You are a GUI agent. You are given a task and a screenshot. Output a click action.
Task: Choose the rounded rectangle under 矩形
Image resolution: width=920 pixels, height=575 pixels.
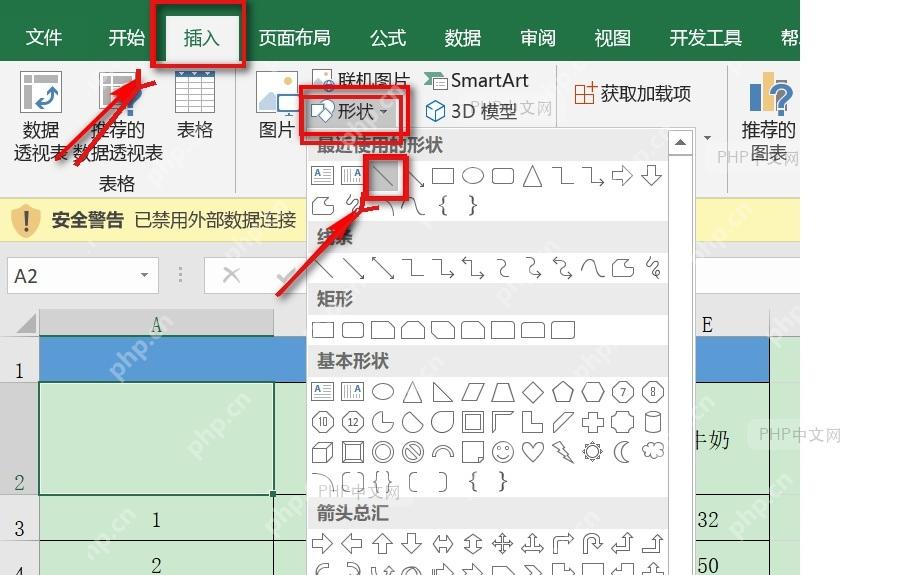pyautogui.click(x=353, y=330)
